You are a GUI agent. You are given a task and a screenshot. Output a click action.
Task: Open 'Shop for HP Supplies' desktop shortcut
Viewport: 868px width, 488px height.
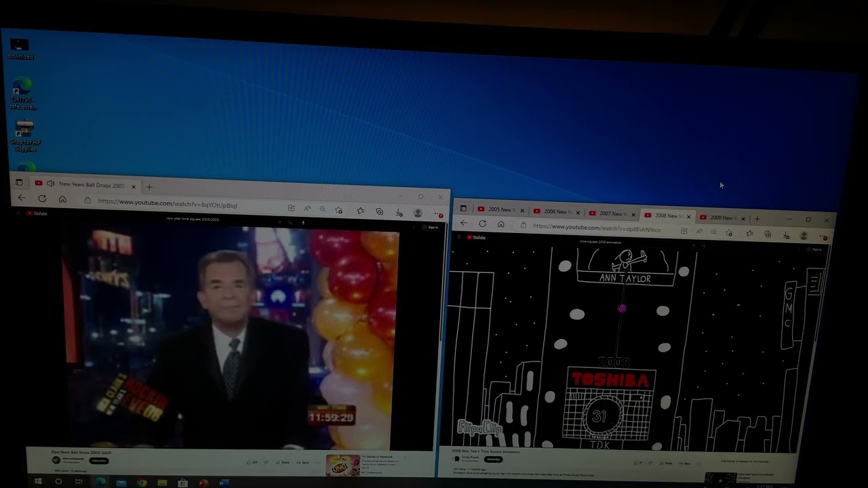click(25, 136)
